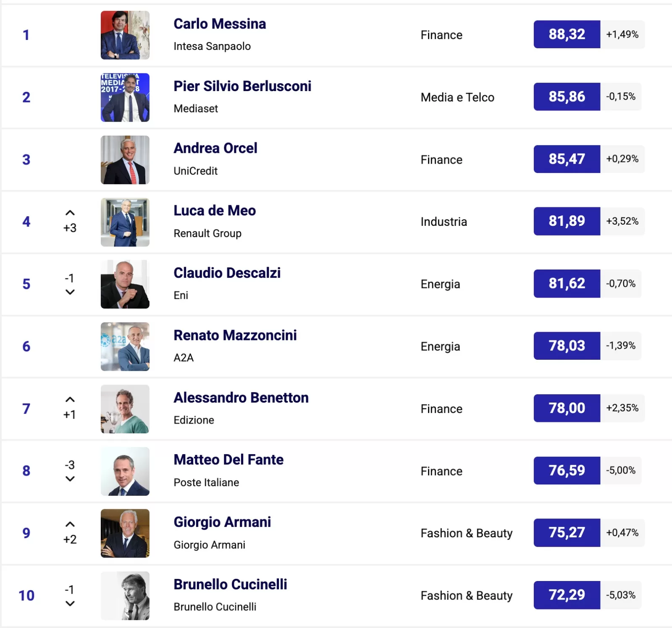Open the Pier Silvio Berlusconi profile link

pos(242,86)
